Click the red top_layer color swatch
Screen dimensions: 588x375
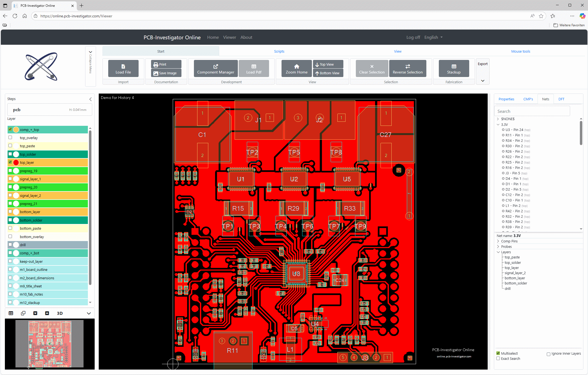(x=16, y=162)
